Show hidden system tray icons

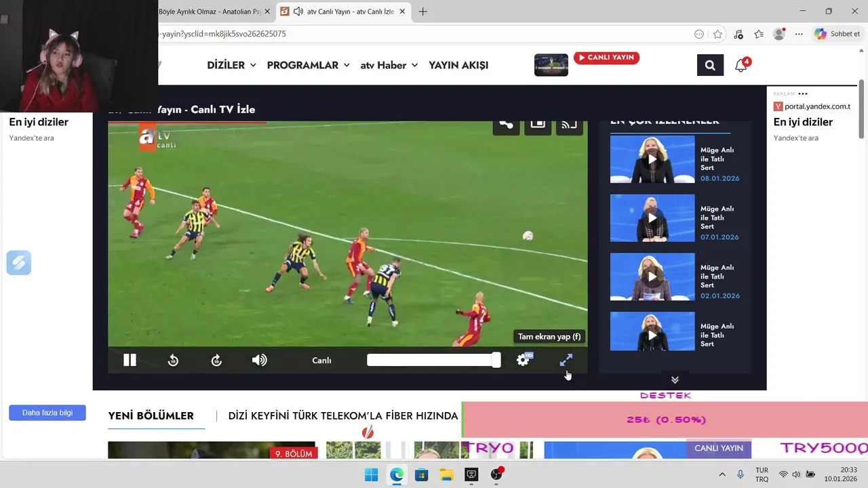(x=722, y=474)
